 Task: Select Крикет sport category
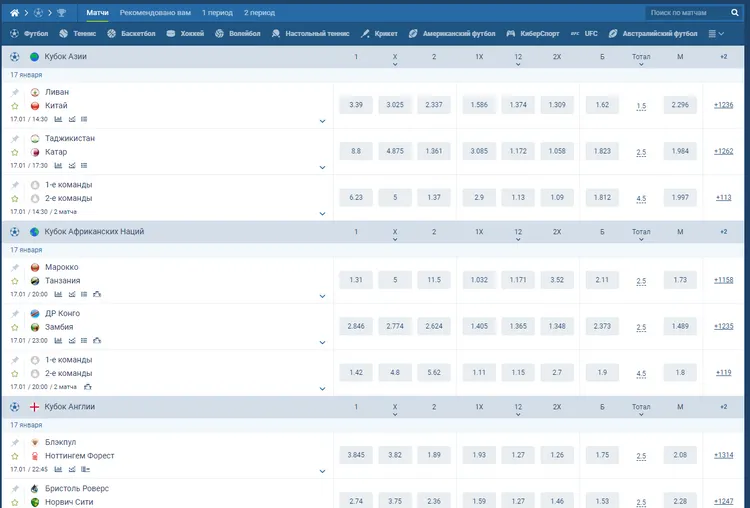[379, 33]
